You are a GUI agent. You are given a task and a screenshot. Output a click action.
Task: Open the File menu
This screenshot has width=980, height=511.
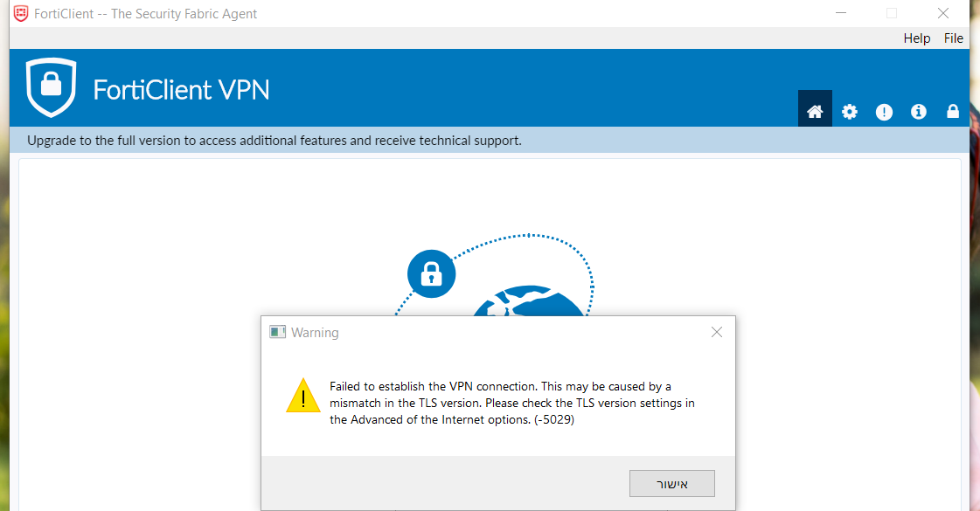pyautogui.click(x=953, y=38)
